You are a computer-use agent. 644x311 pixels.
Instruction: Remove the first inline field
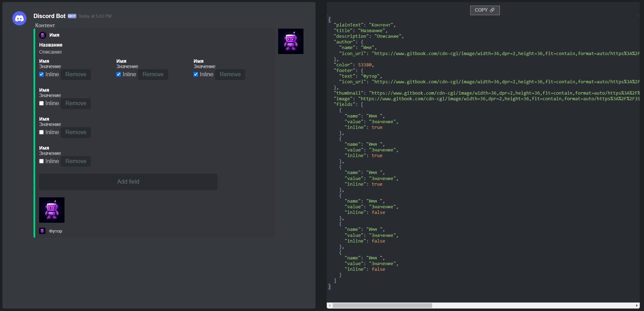coord(76,74)
